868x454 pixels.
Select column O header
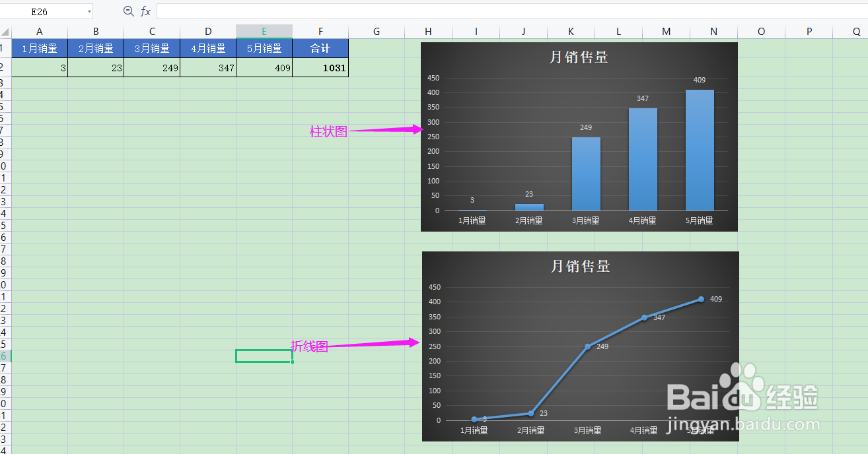pyautogui.click(x=761, y=32)
